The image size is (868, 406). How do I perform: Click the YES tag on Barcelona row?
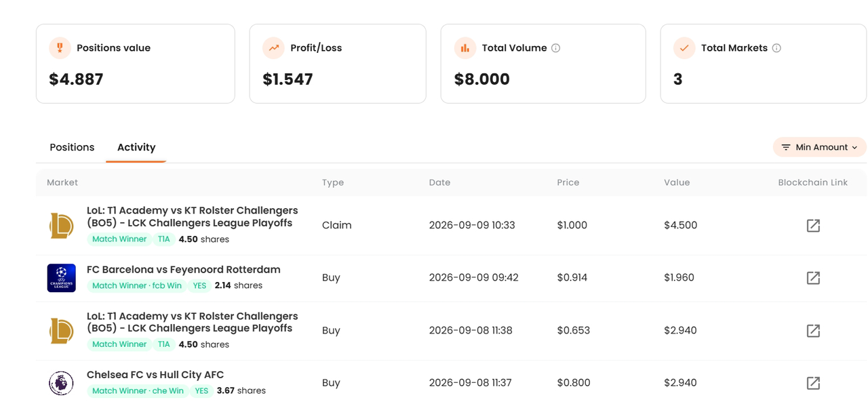(199, 285)
